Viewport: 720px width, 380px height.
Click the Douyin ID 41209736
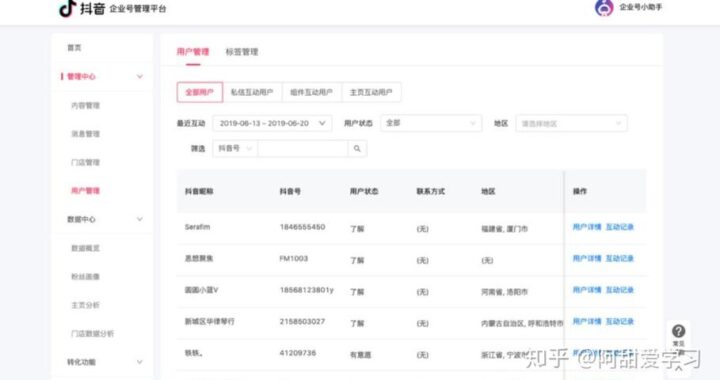tap(298, 353)
